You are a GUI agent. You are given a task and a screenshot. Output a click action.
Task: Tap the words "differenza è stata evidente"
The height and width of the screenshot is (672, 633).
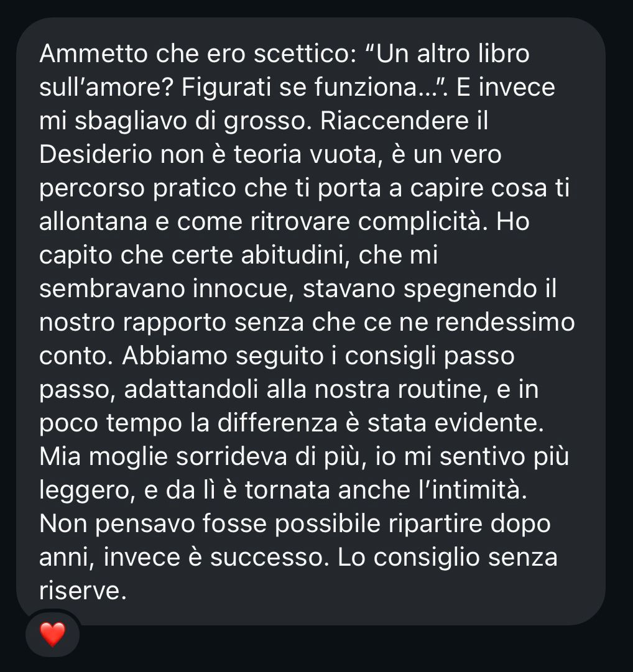coord(380,423)
